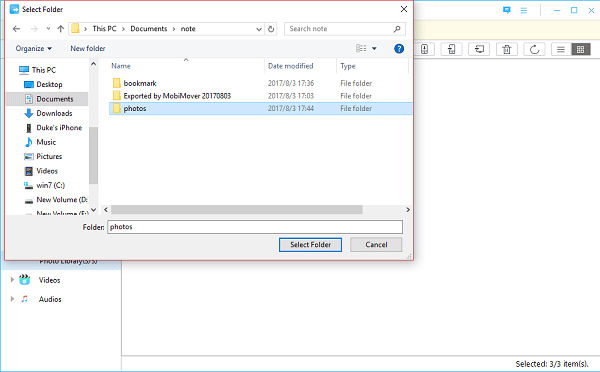Create a New folder

point(88,49)
